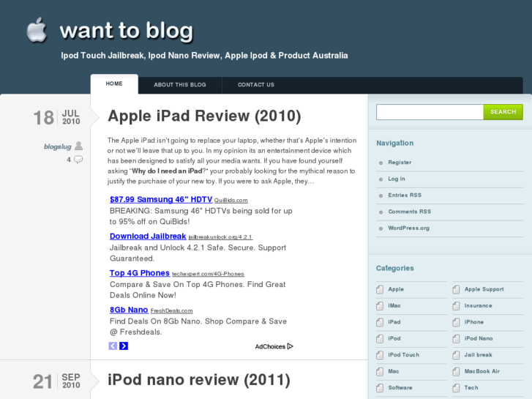Visit the QuiBids.com ad URL
Viewport: 532px width, 399px height.
coord(231,201)
